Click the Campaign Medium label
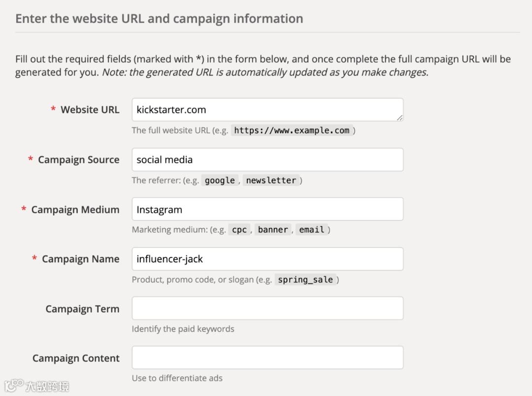The width and height of the screenshot is (532, 396). (x=75, y=210)
